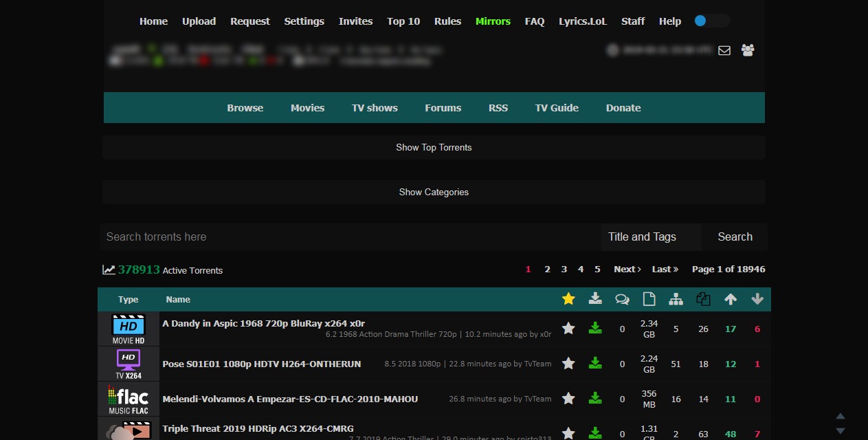Star the Melendi-Volvamos torrent

pyautogui.click(x=568, y=399)
